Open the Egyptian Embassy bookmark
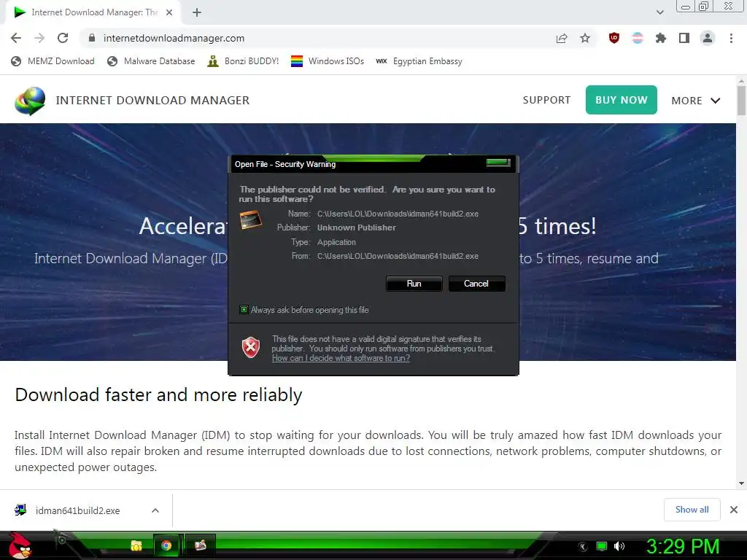The width and height of the screenshot is (747, 560). pos(419,61)
